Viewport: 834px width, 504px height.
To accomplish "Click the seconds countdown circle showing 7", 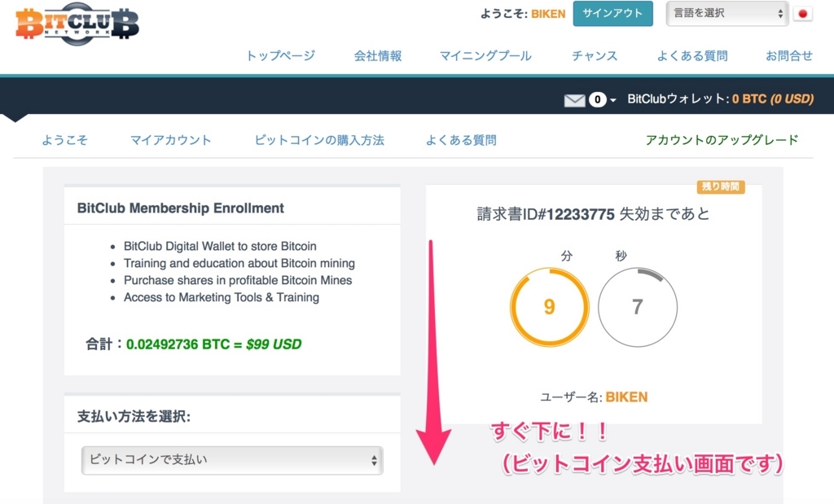I will pos(637,307).
